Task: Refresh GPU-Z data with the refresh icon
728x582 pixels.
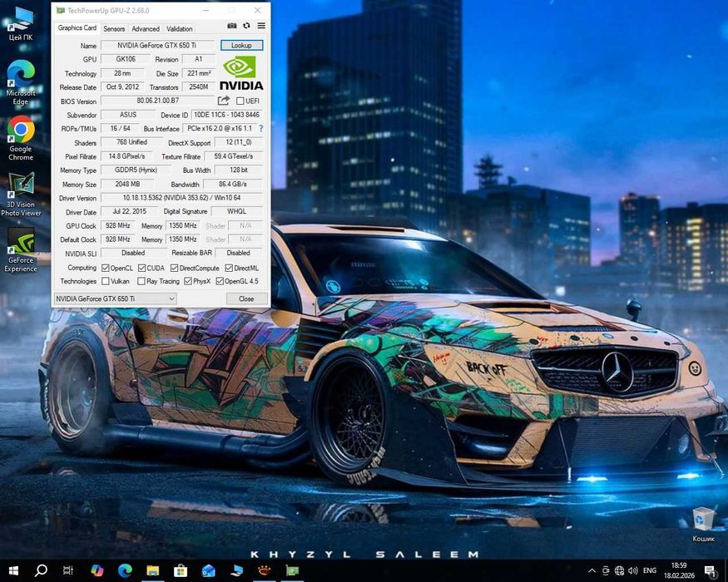Action: tap(246, 26)
